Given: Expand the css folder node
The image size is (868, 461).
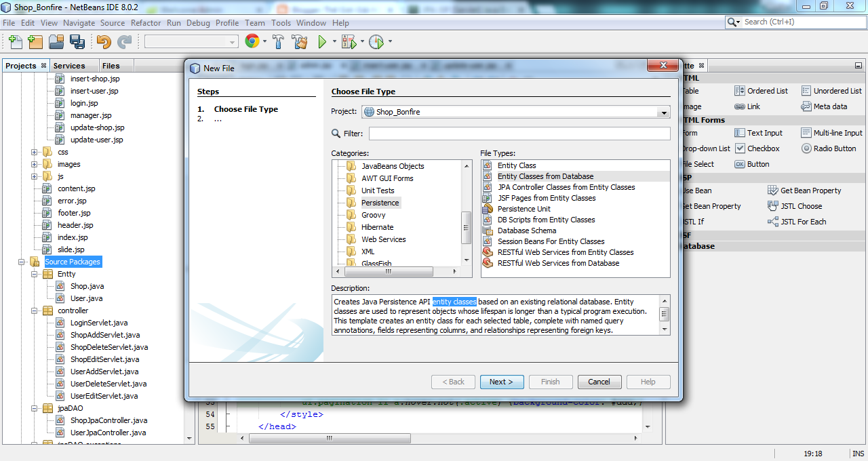Looking at the screenshot, I should [35, 152].
